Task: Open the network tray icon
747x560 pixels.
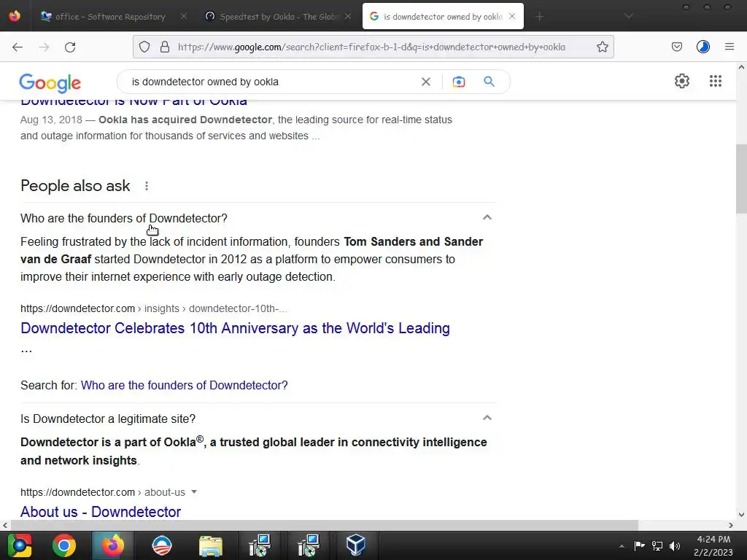Action: pos(657,545)
